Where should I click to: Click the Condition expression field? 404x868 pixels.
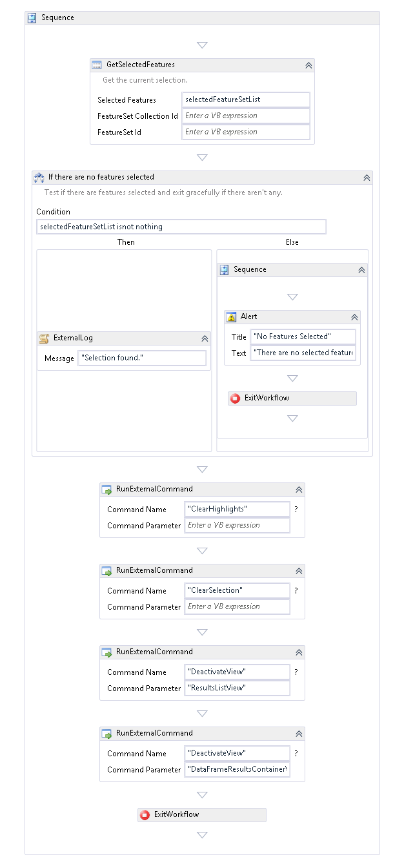point(181,227)
